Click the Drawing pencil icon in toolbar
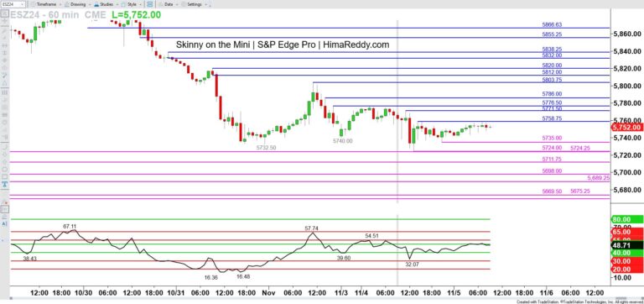Image resolution: width=644 pixels, height=304 pixels. tap(66, 4)
